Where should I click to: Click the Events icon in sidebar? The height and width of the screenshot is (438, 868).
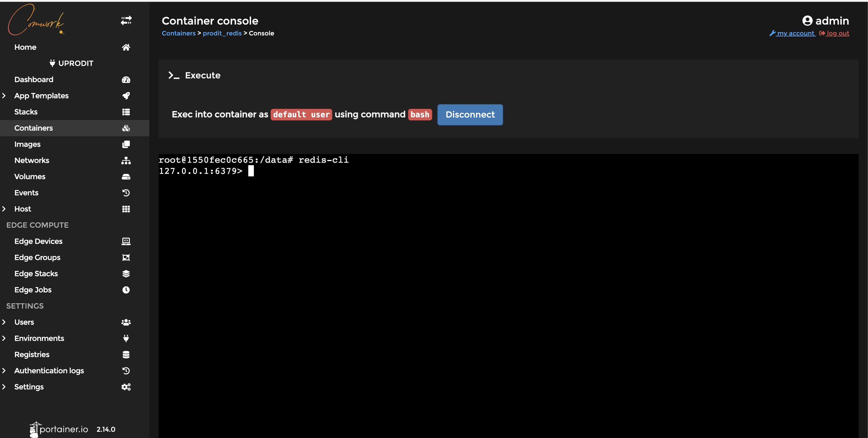point(126,192)
